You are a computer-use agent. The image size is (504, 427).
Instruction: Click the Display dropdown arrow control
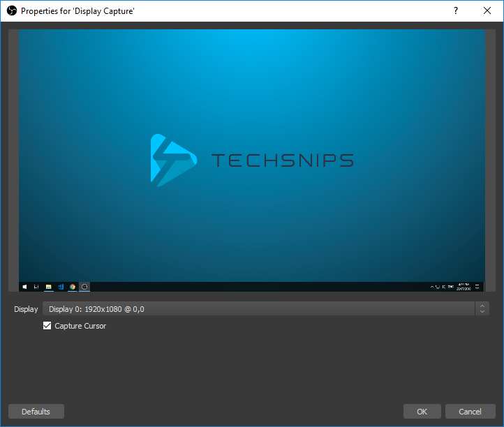click(x=482, y=309)
